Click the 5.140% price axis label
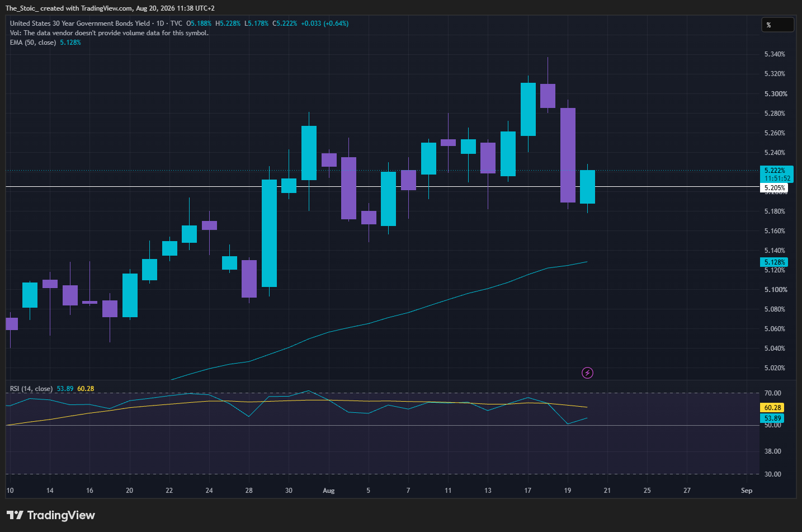This screenshot has height=532, width=802. click(x=775, y=251)
